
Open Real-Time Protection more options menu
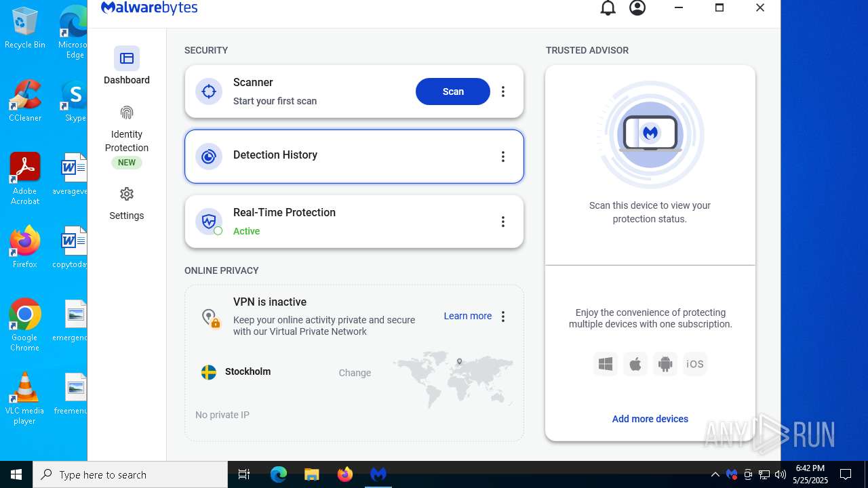[x=503, y=222]
